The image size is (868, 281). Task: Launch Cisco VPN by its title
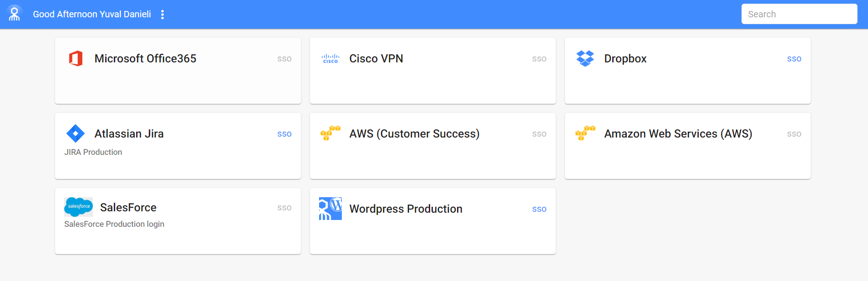(x=376, y=59)
